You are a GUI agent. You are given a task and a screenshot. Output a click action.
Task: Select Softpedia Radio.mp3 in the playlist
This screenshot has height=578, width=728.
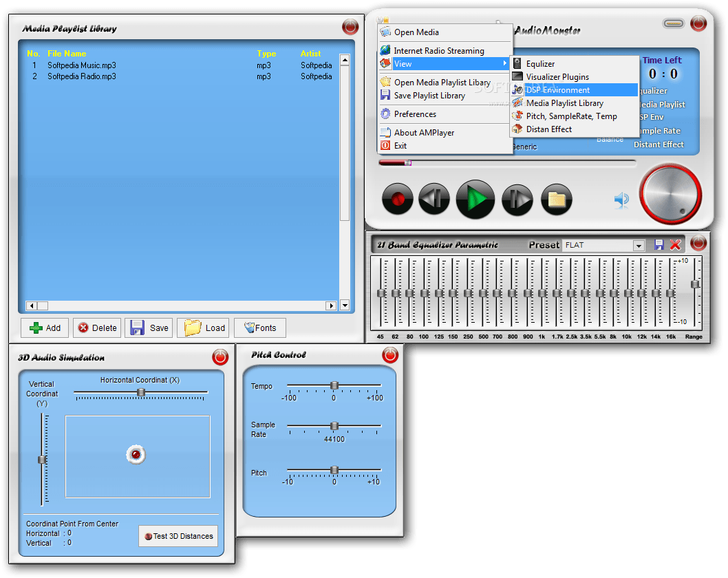coord(81,76)
